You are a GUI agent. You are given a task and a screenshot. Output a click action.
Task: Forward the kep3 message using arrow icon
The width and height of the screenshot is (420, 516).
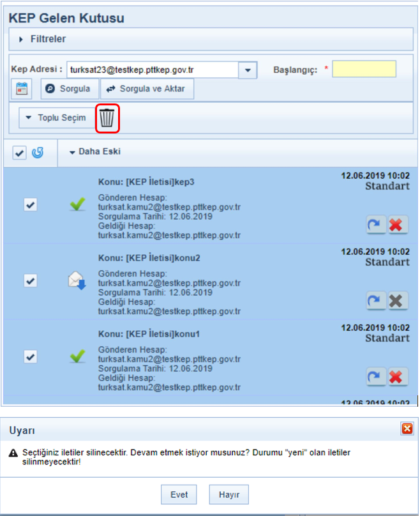click(x=376, y=225)
